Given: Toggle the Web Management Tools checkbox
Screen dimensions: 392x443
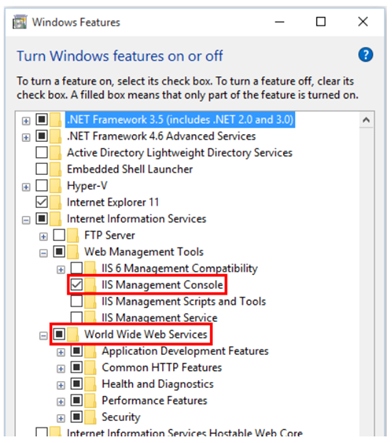Looking at the screenshot, I should point(59,251).
